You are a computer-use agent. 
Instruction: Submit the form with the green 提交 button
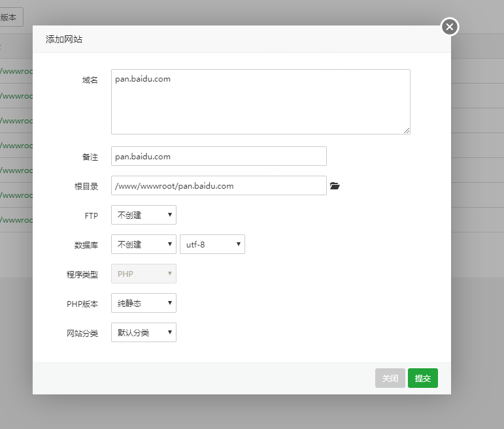(x=422, y=378)
